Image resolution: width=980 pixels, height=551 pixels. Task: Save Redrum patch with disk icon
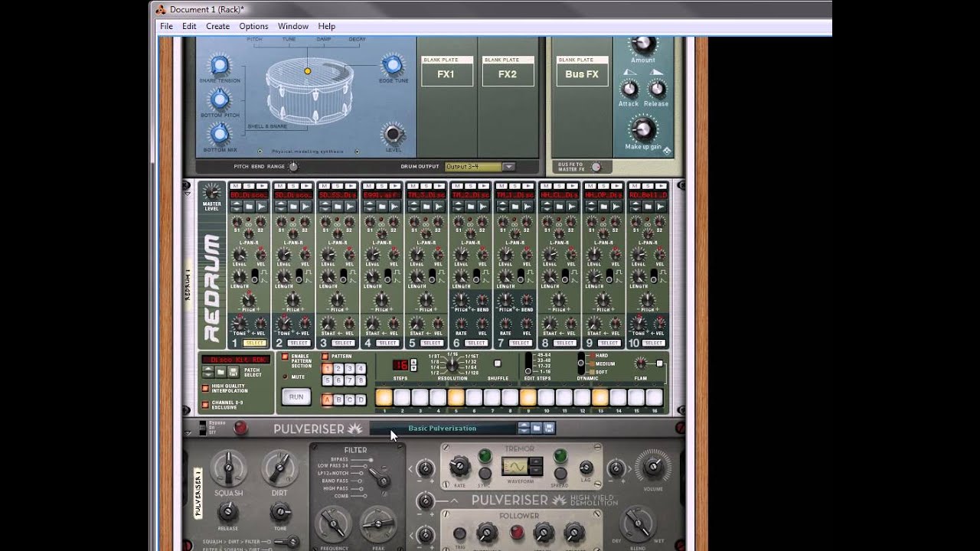point(233,372)
